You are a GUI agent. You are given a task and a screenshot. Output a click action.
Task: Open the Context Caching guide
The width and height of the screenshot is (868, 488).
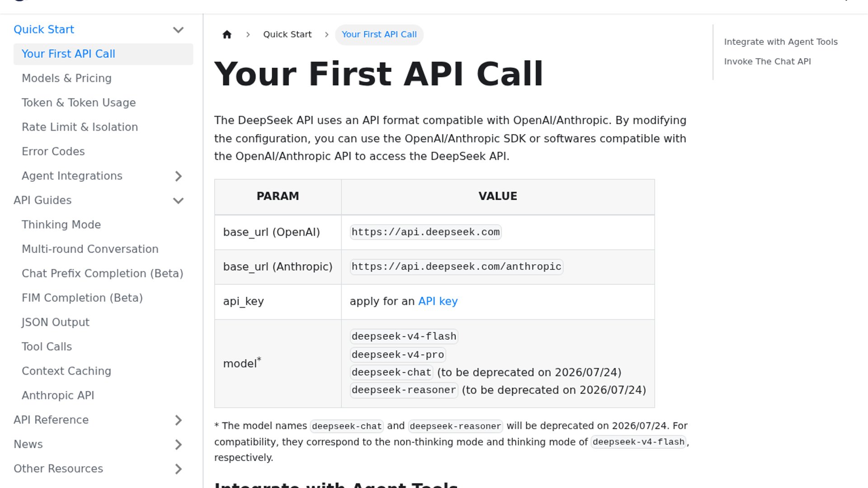point(66,371)
